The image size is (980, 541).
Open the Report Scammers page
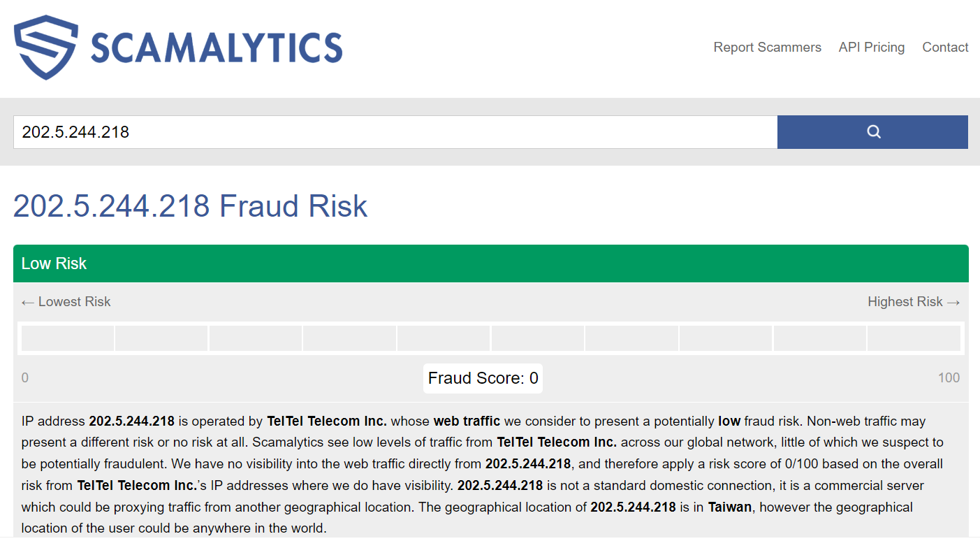click(x=767, y=47)
